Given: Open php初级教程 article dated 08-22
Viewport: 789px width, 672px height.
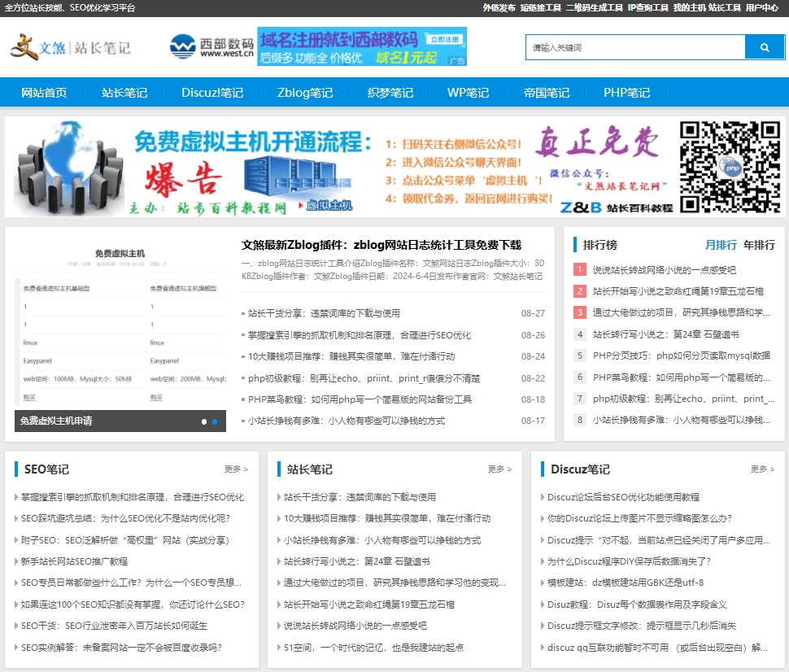Looking at the screenshot, I should tap(364, 378).
